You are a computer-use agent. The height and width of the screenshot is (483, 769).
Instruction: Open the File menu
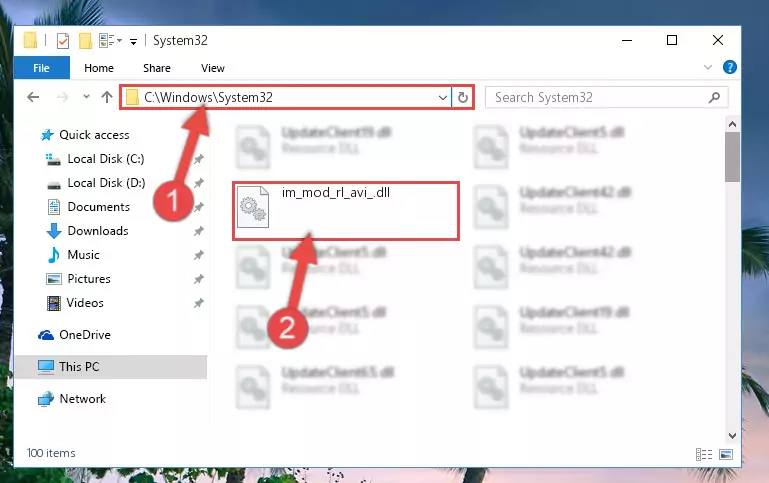point(42,68)
